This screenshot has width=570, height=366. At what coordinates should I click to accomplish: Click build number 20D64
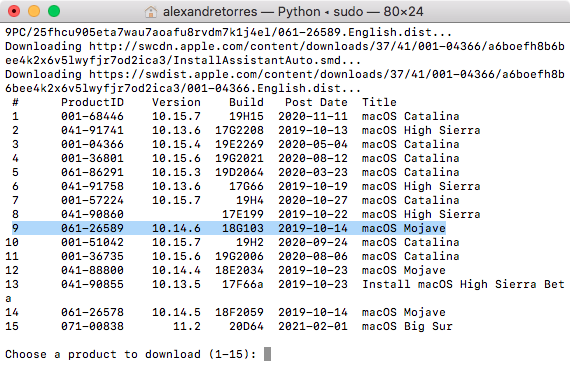click(246, 326)
